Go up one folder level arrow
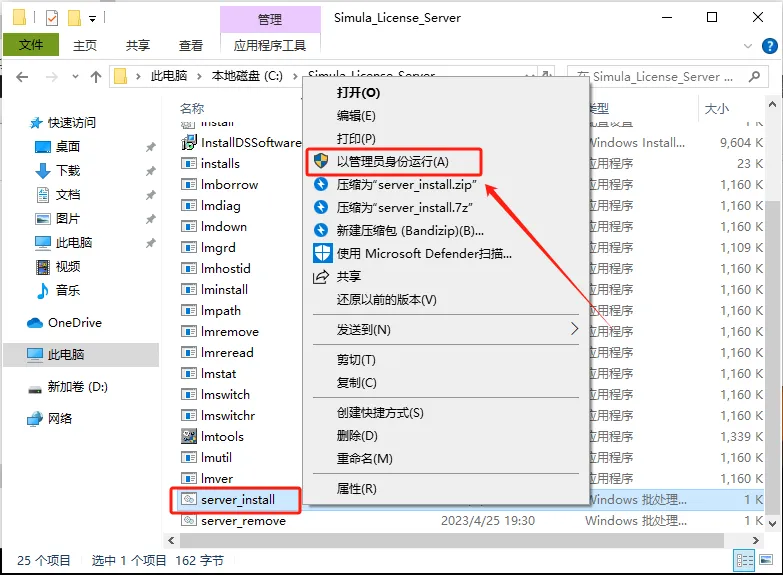Image resolution: width=783 pixels, height=575 pixels. (96, 77)
